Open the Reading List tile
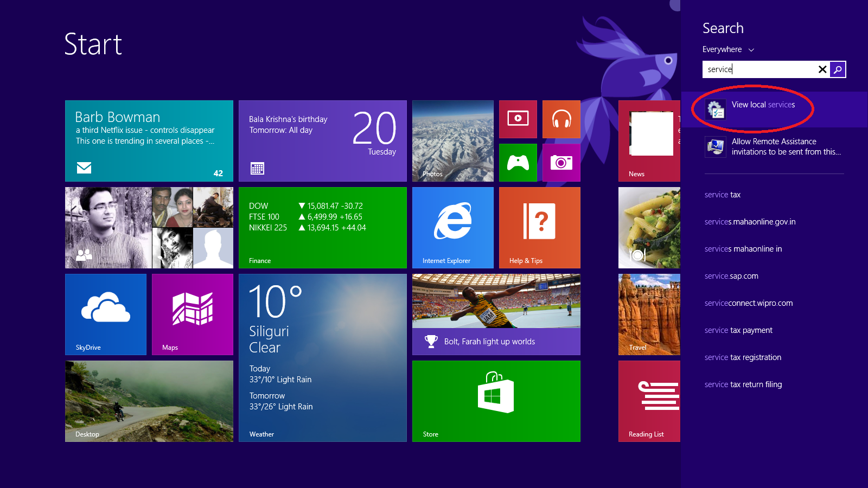Viewport: 868px width, 488px height. point(649,401)
